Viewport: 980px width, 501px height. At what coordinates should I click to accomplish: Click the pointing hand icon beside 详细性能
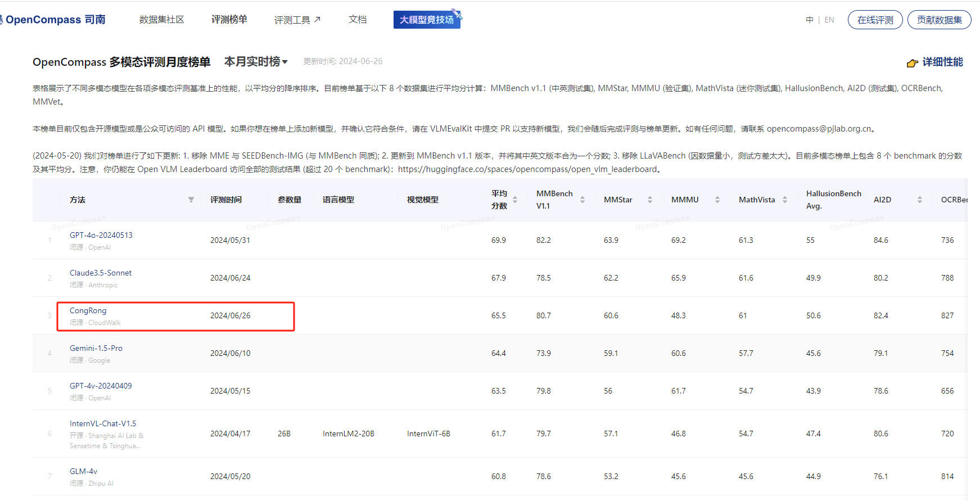pos(912,63)
